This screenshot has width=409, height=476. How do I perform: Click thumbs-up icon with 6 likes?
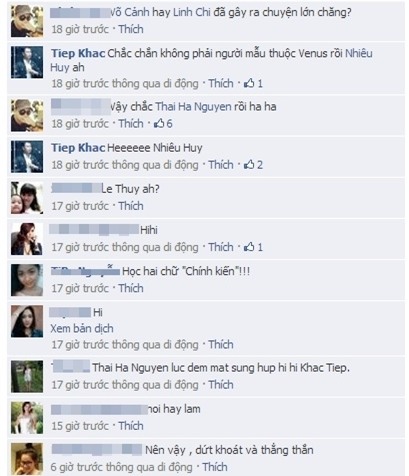tap(159, 123)
